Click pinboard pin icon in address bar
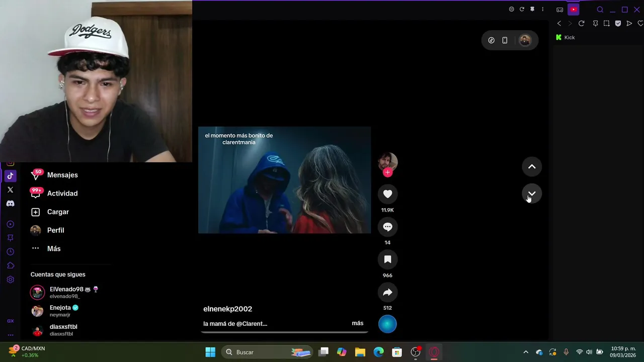 tap(596, 23)
